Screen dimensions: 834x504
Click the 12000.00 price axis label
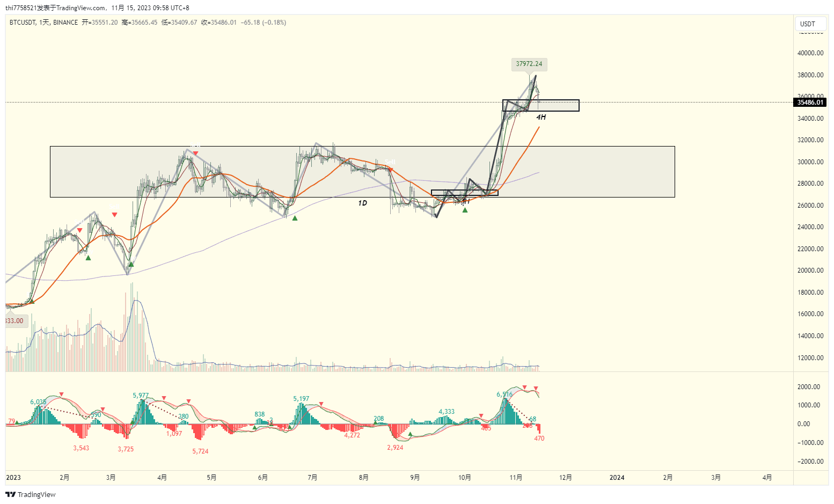[810, 358]
